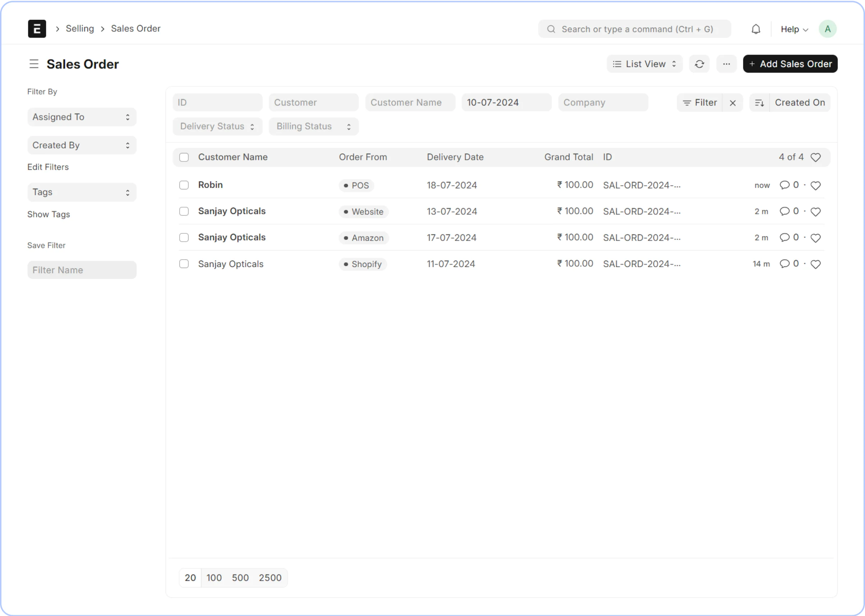Viewport: 865px width, 616px height.
Task: Open the Delivery Status dropdown
Action: [217, 127]
